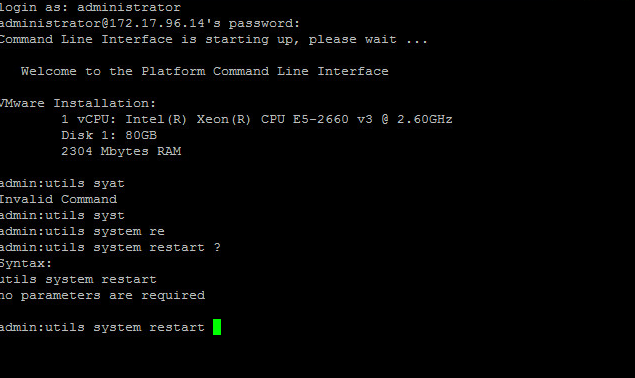Screen dimensions: 635x378
Task: Click the '2304 Mbytes RAM' line
Action: click(x=121, y=151)
